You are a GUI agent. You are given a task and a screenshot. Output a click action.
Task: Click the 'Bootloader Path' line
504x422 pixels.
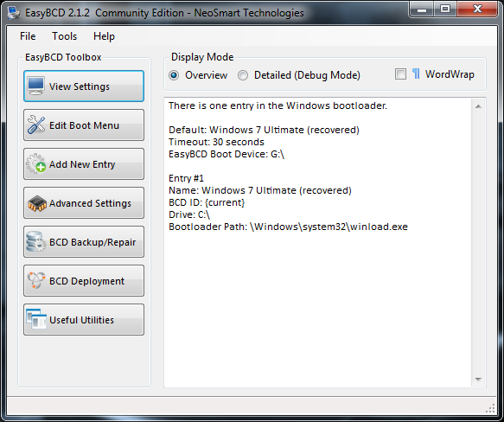pos(288,227)
